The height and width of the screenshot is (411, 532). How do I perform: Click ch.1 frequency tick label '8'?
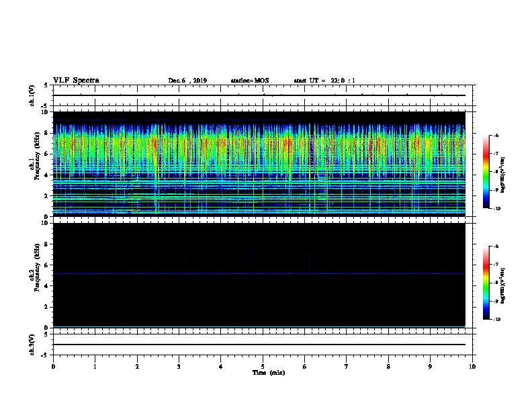coord(47,133)
